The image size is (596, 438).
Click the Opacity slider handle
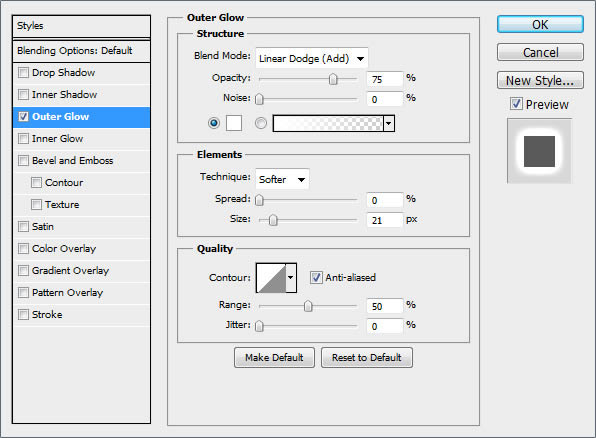(333, 79)
